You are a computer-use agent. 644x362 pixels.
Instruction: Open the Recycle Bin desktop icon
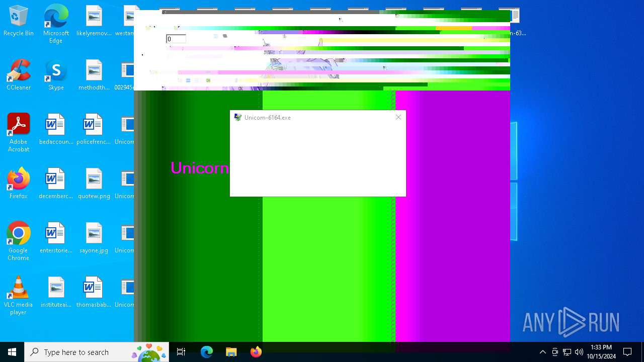pyautogui.click(x=18, y=21)
